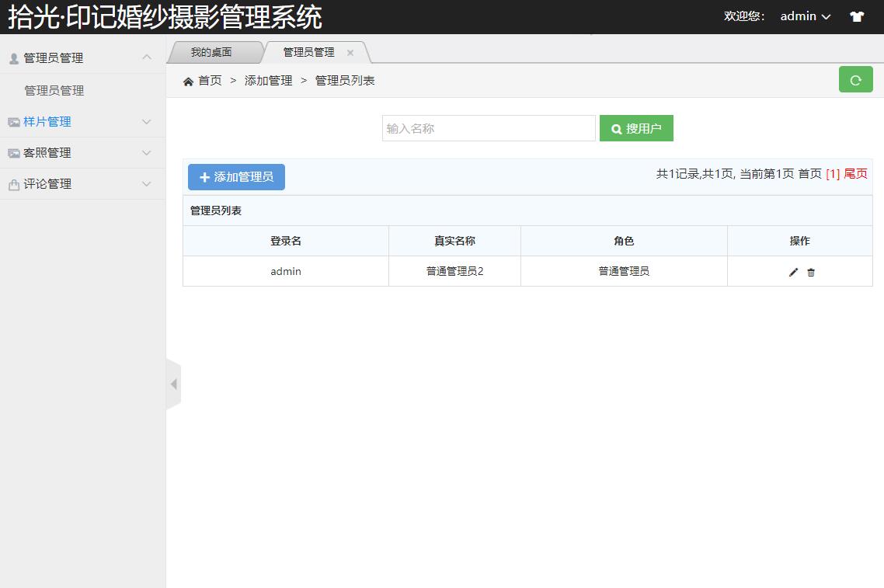Expand the 评论管理 sidebar menu
Screen dimensions: 884x588
[x=82, y=184]
